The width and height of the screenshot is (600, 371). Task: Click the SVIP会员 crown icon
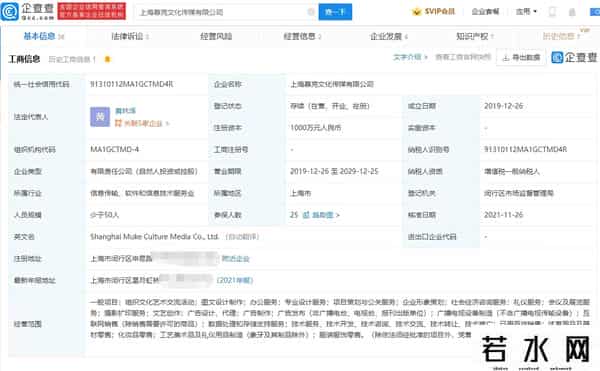click(x=416, y=11)
